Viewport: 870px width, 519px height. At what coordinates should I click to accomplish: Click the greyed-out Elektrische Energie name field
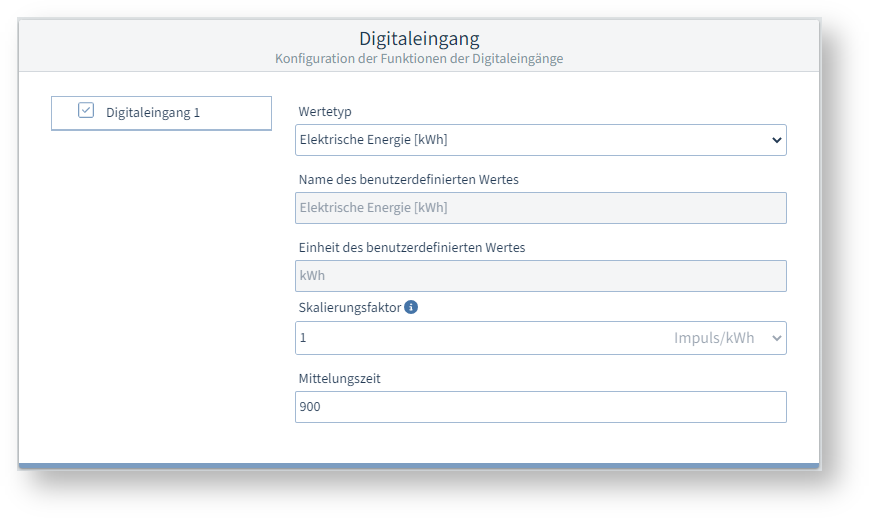(540, 208)
